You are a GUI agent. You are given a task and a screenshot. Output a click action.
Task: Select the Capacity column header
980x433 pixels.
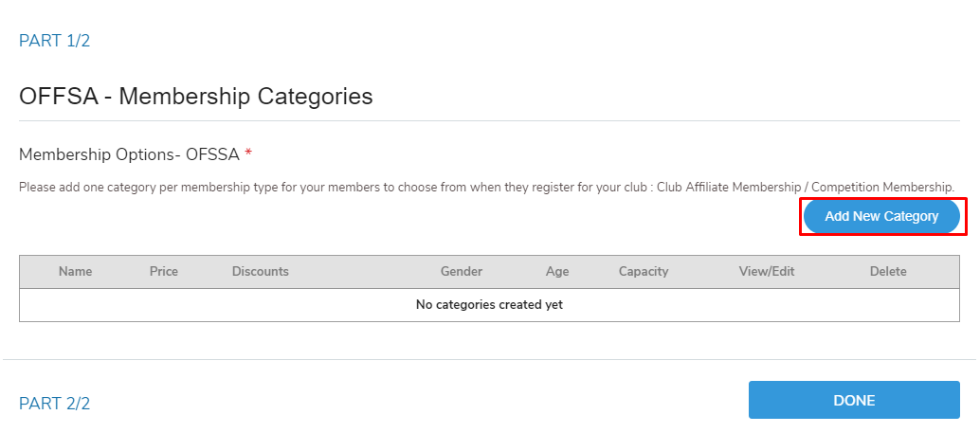tap(644, 272)
